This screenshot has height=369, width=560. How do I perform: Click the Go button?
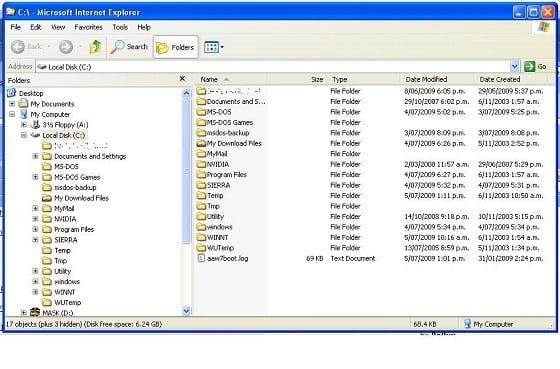[535, 66]
